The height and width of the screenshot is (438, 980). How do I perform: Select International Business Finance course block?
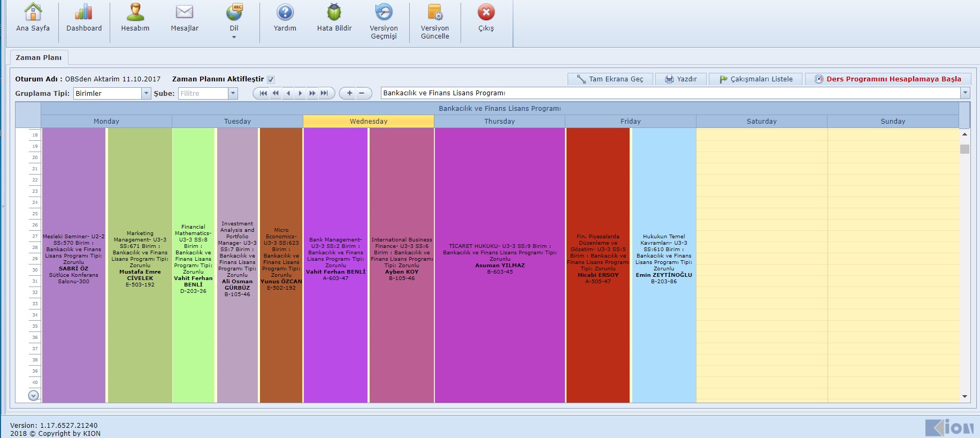402,265
